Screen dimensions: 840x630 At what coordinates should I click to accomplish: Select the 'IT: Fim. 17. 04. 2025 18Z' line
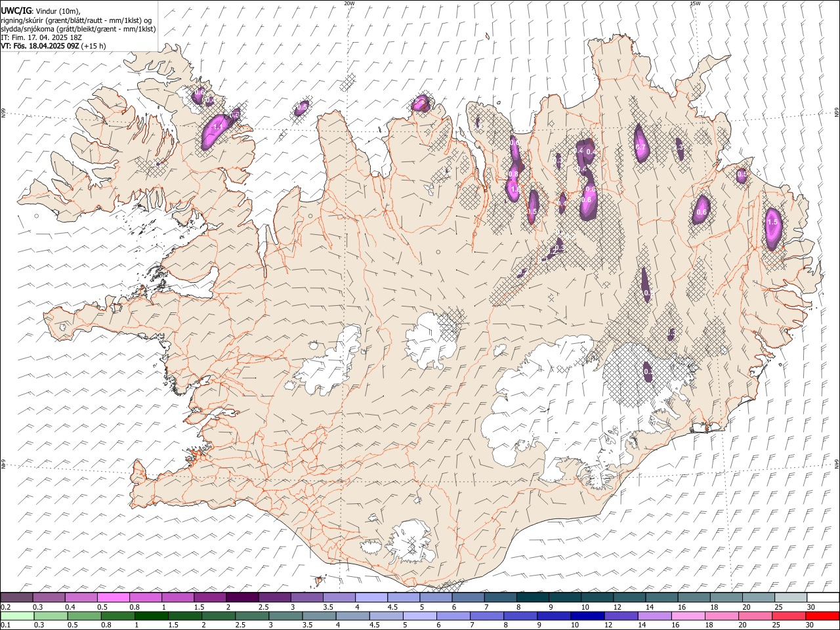click(x=41, y=37)
